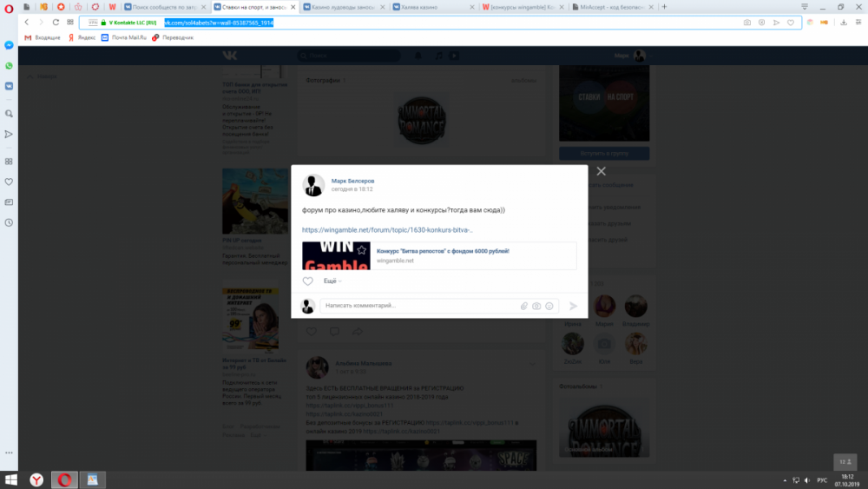Click the VK logo in the header
Image resolution: width=868 pixels, height=489 pixels.
(230, 56)
